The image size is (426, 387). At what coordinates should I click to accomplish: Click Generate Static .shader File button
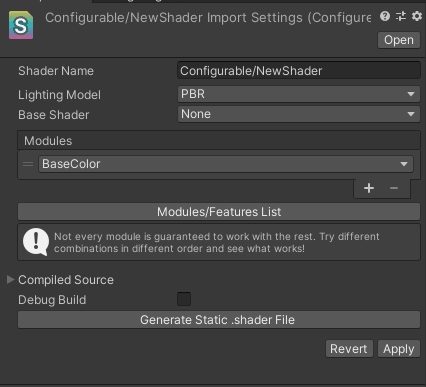tap(219, 320)
